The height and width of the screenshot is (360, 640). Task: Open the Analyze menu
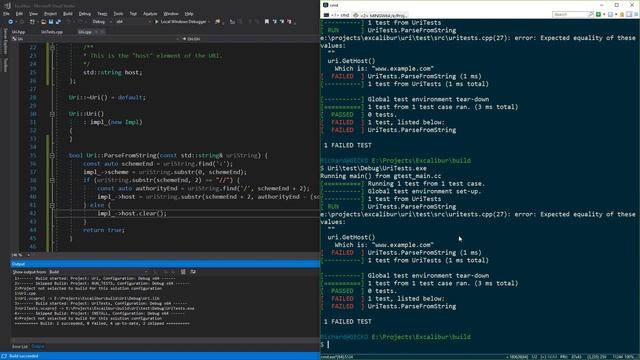(150, 13)
